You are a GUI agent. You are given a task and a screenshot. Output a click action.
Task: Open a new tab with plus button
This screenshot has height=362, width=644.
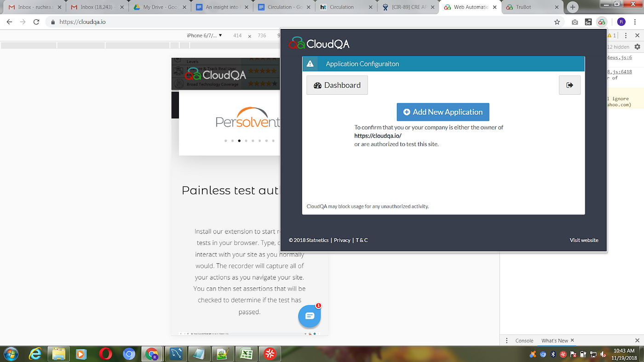point(573,7)
